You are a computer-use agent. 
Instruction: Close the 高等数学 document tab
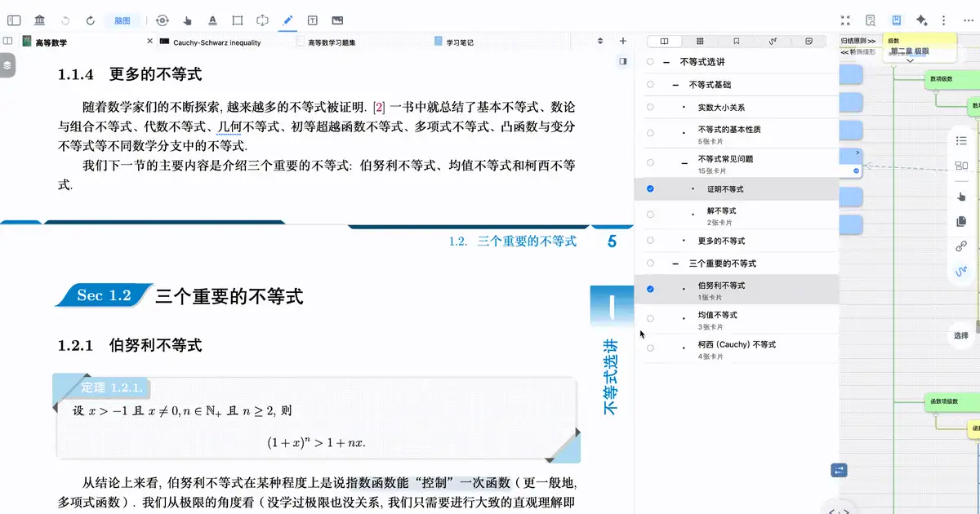coord(149,41)
